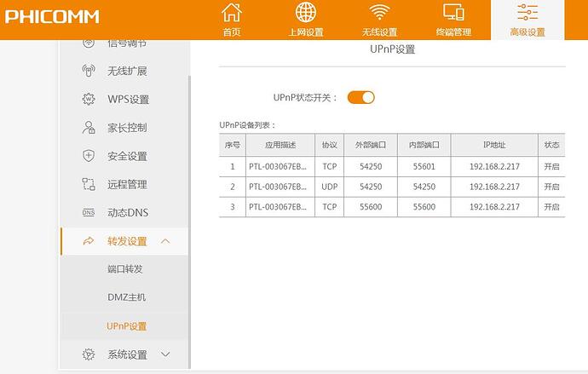
Task: Open the 终端管理 devices icon
Action: click(453, 12)
